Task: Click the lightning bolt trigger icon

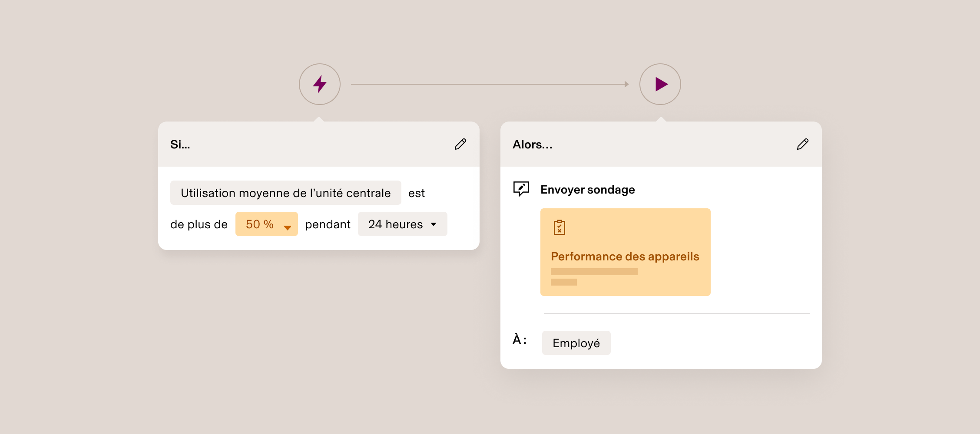Action: coord(319,84)
